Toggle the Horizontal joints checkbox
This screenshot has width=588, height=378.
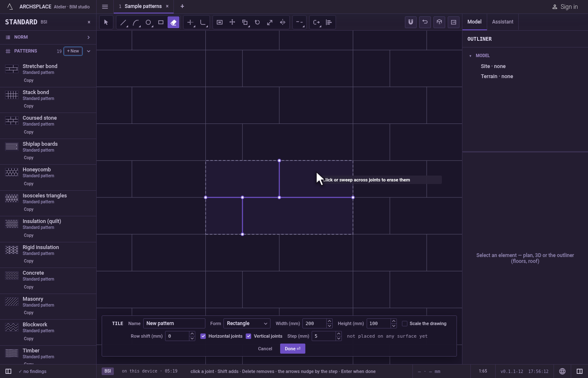203,336
